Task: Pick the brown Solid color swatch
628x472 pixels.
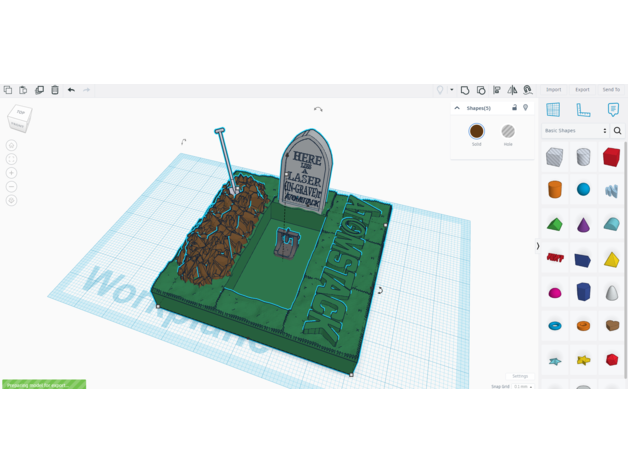Action: pos(477,132)
